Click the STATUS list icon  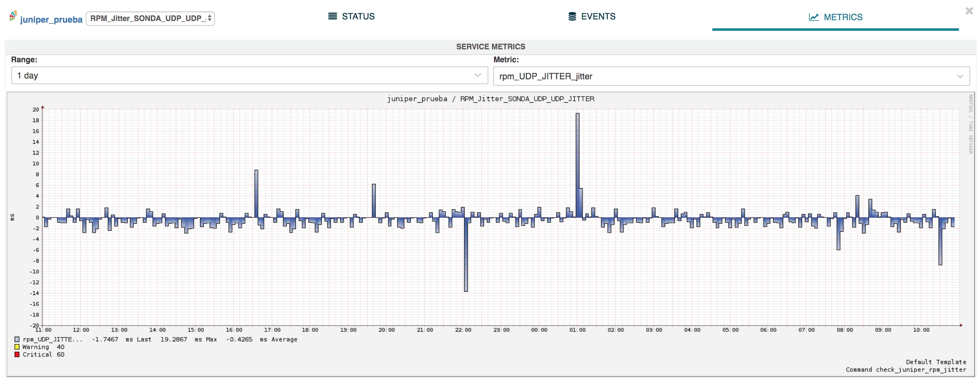tap(332, 16)
